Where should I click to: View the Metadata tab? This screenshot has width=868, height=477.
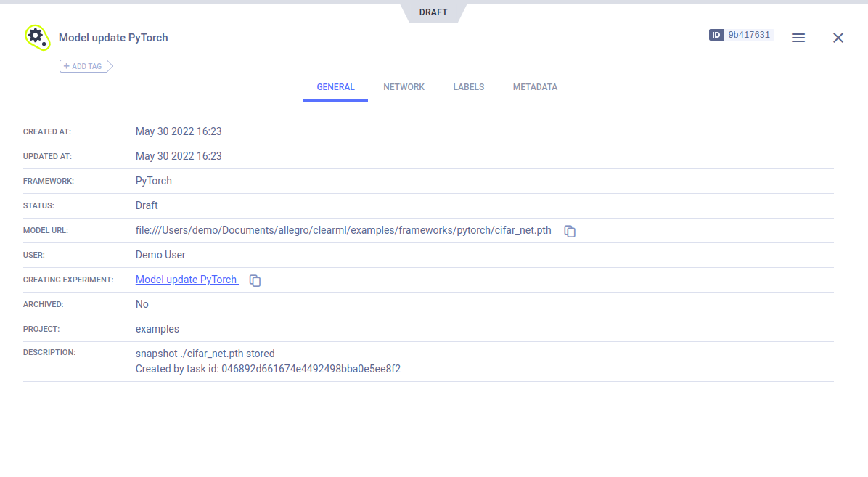[x=535, y=87]
